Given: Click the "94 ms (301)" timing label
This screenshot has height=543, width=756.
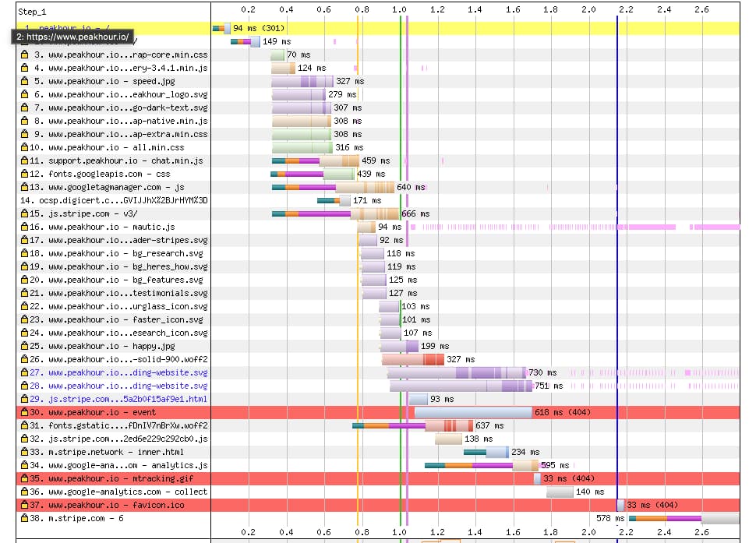Looking at the screenshot, I should (x=259, y=28).
